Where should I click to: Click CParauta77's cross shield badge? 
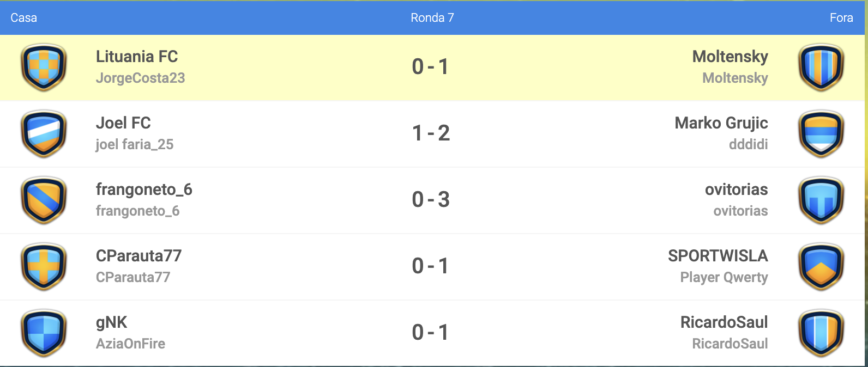point(44,267)
